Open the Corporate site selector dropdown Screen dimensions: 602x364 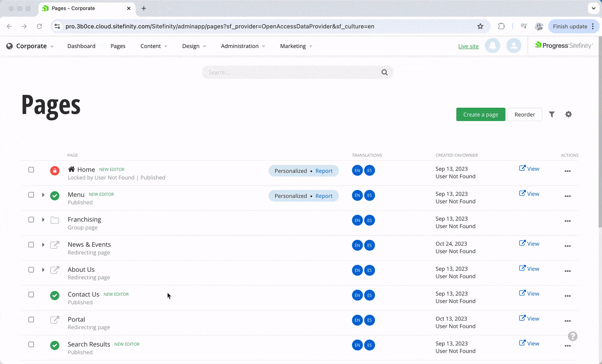(31, 46)
